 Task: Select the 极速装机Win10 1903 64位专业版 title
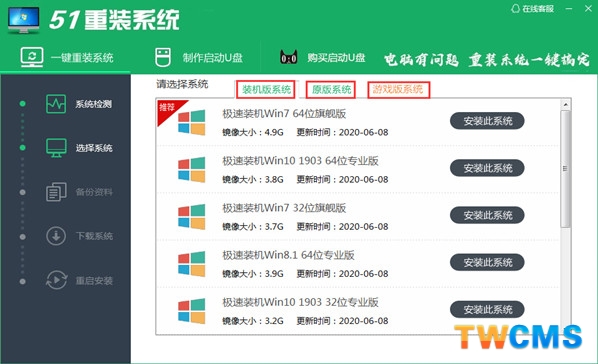[301, 161]
